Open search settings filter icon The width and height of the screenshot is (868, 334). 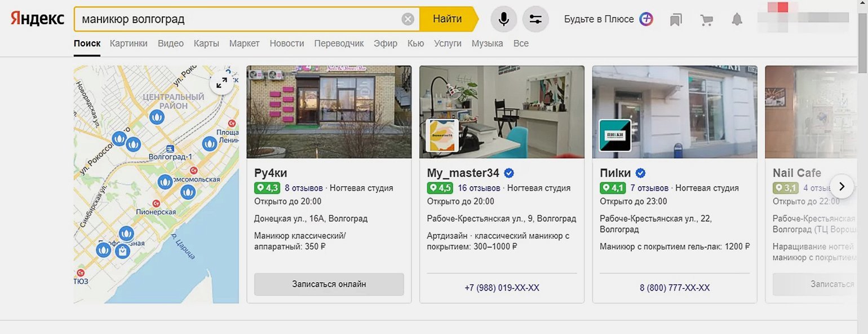point(535,19)
